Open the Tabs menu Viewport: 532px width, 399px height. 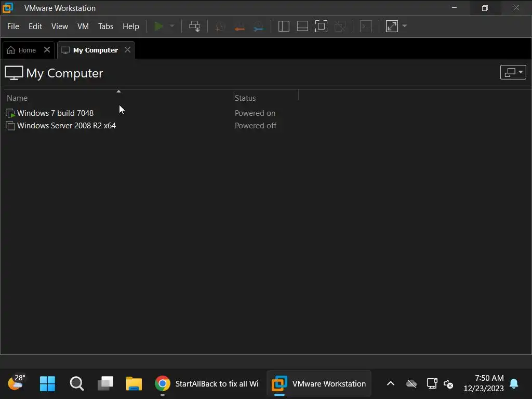click(105, 26)
